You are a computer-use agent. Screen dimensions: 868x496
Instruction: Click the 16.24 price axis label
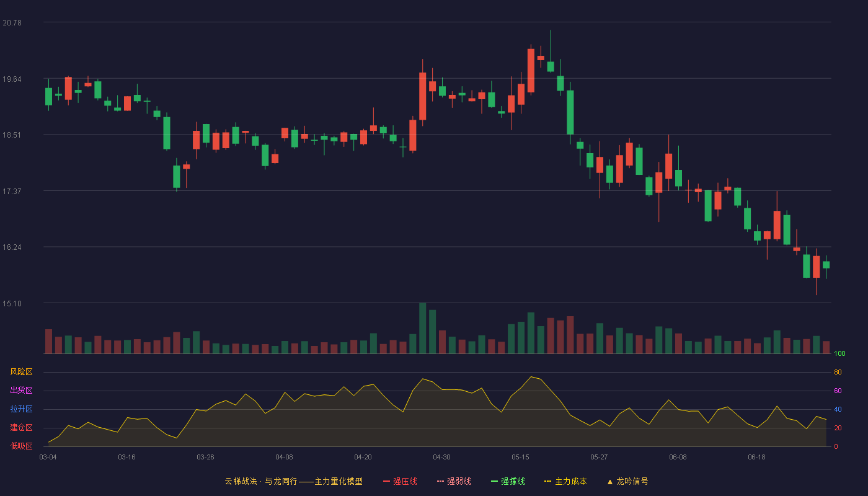coord(12,247)
